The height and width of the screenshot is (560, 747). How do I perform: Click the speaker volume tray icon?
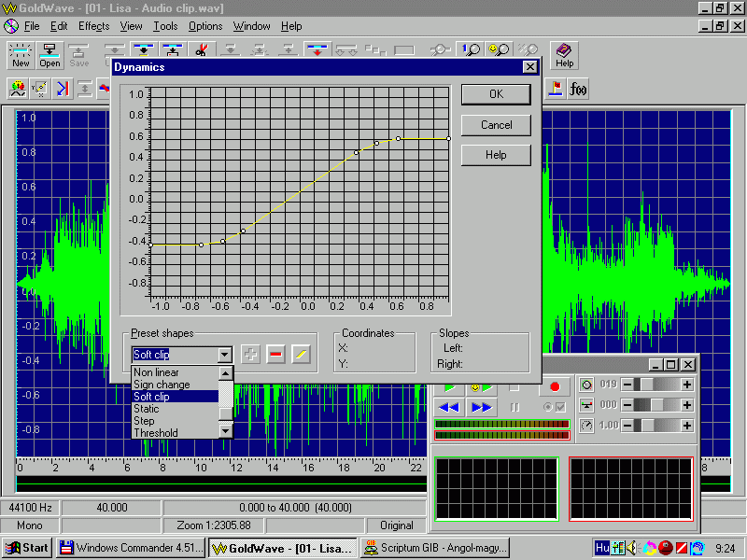point(632,548)
